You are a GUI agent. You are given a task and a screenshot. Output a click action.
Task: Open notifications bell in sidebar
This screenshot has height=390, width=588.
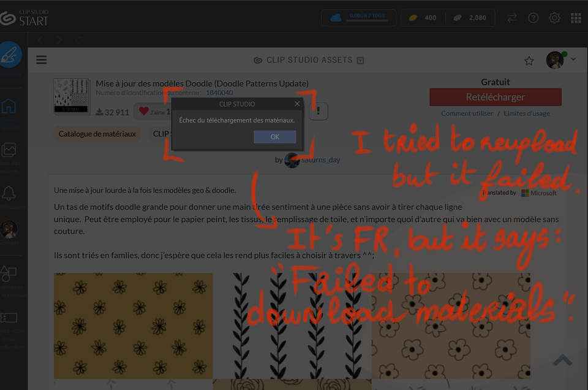point(9,194)
